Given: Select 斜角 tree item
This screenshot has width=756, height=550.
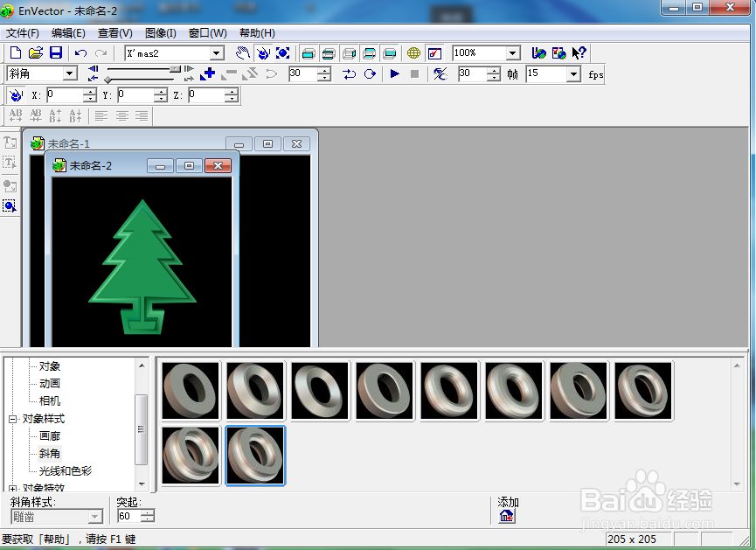Looking at the screenshot, I should pos(50,454).
